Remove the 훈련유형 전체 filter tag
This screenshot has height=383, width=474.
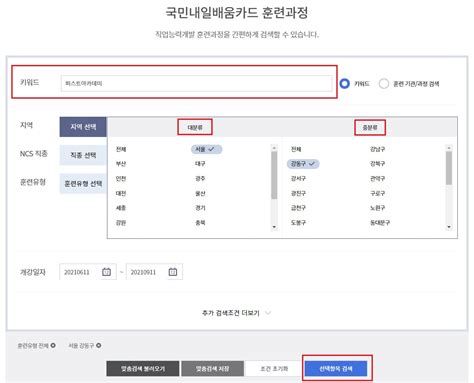tap(53, 345)
